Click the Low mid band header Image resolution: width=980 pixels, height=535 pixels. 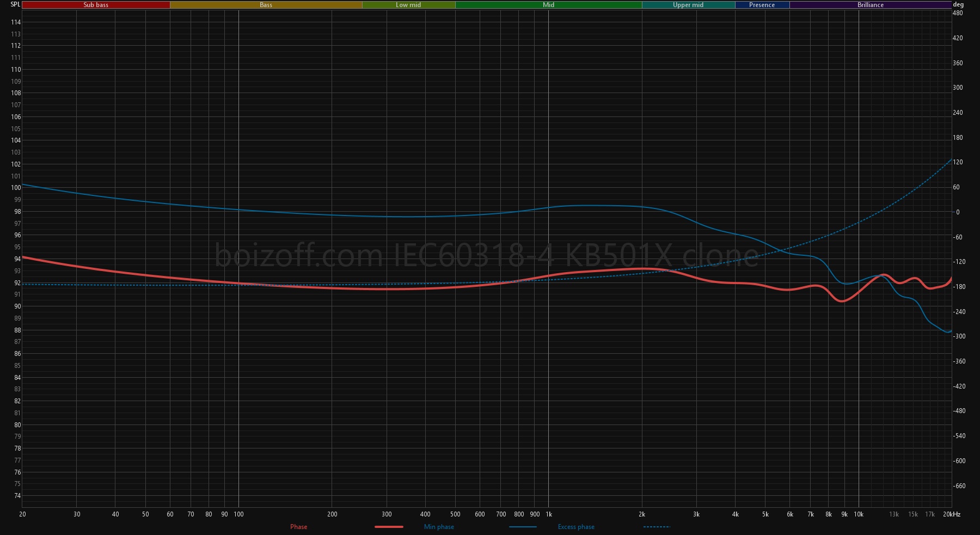point(408,5)
